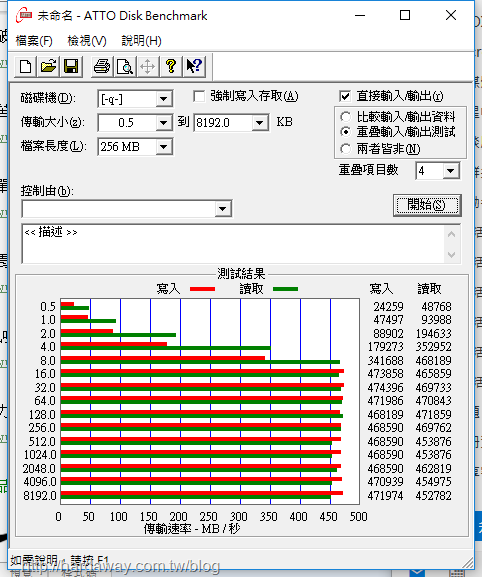Select 兩者皆非 radio option
The width and height of the screenshot is (482, 577).
[x=345, y=149]
